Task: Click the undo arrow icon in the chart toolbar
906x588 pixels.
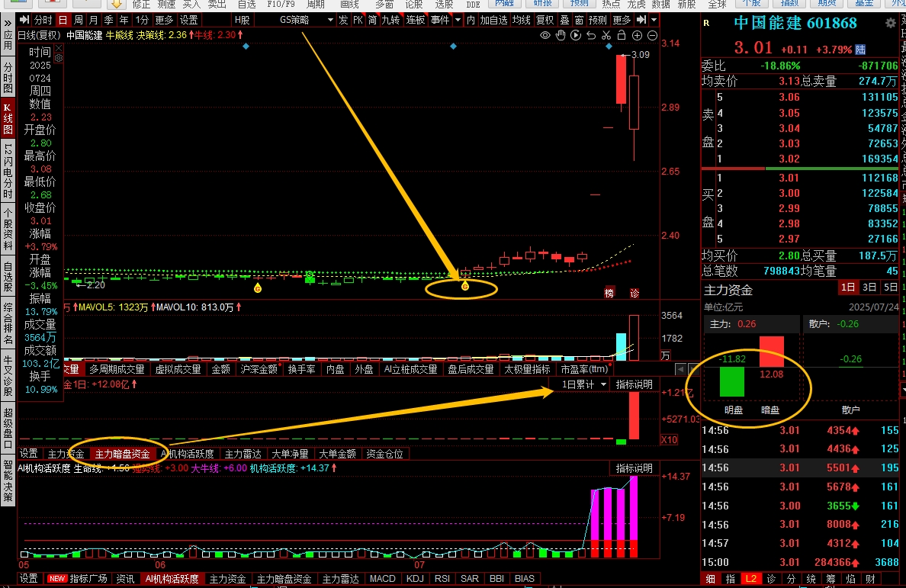Action: pos(590,35)
